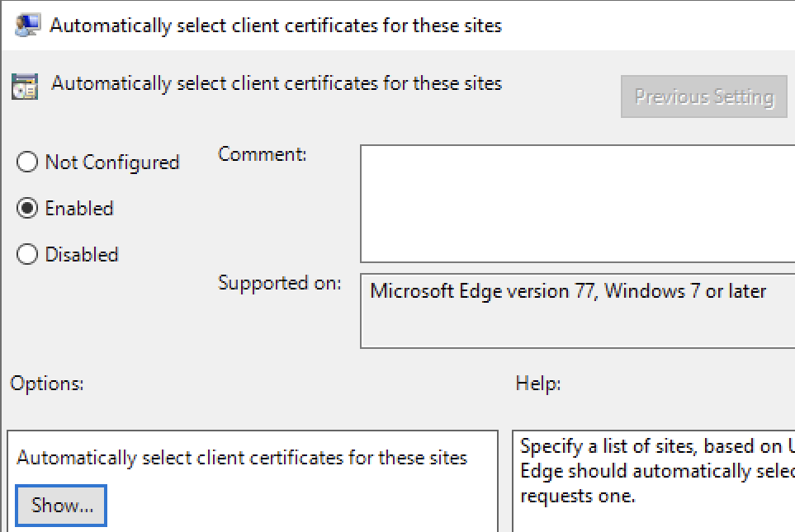The height and width of the screenshot is (532, 795).
Task: Click the Supported on information box
Action: 578,311
